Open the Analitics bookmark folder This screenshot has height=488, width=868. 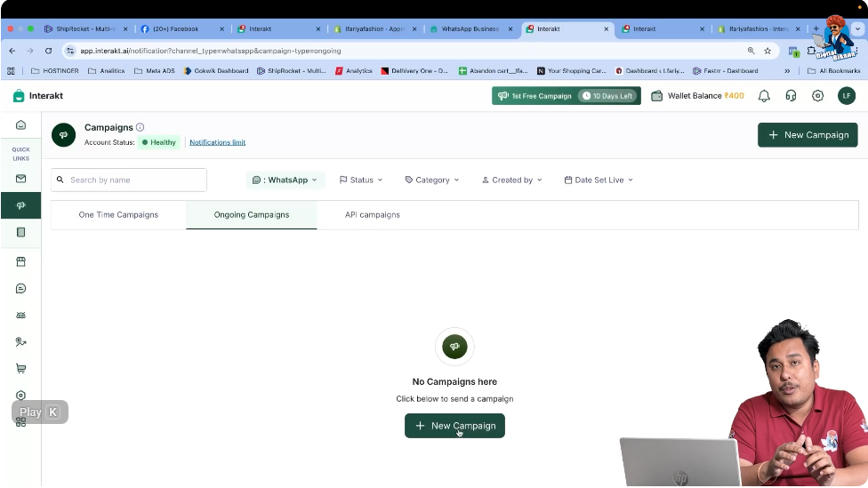tap(107, 71)
